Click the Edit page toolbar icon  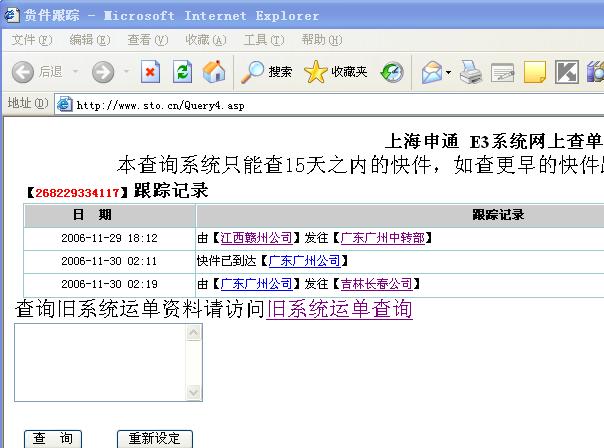pos(503,72)
